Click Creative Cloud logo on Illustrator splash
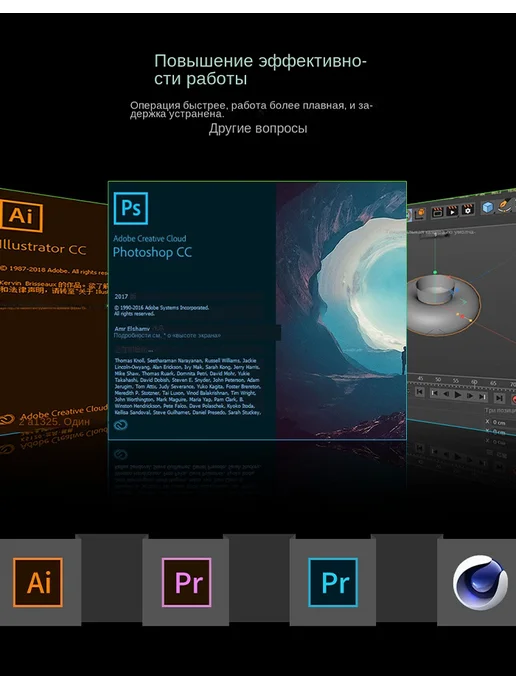This screenshot has width=516, height=688. coord(8,419)
